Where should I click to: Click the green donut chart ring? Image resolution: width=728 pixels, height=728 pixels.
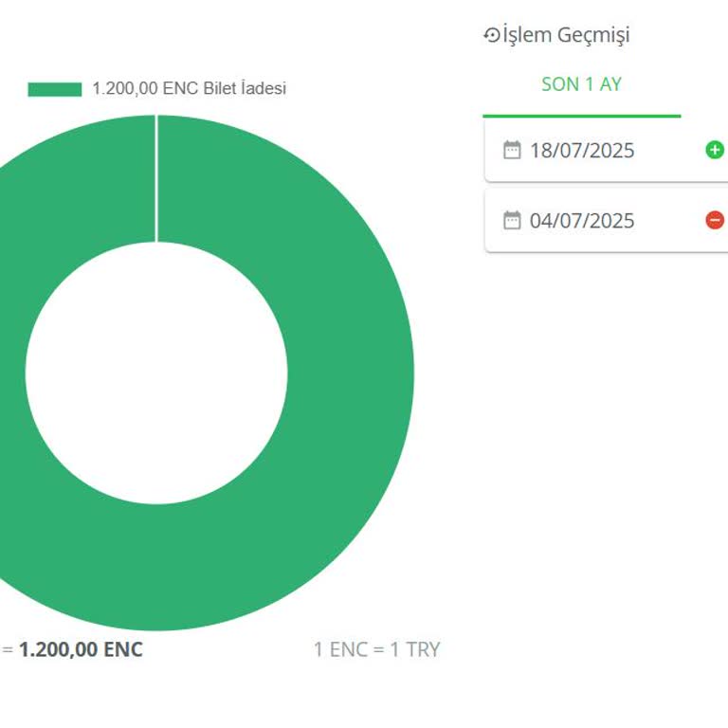[351, 372]
